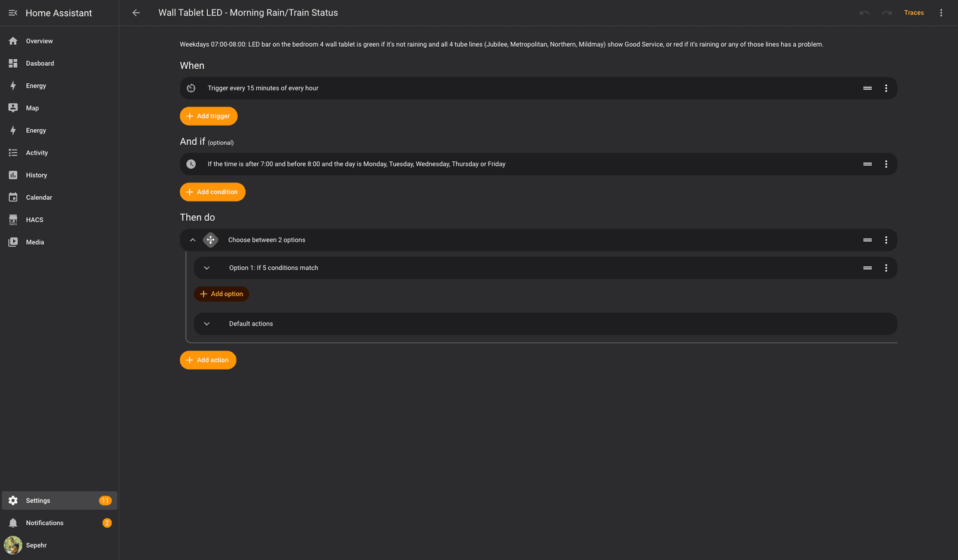Go back using the arrow icon

click(x=136, y=13)
